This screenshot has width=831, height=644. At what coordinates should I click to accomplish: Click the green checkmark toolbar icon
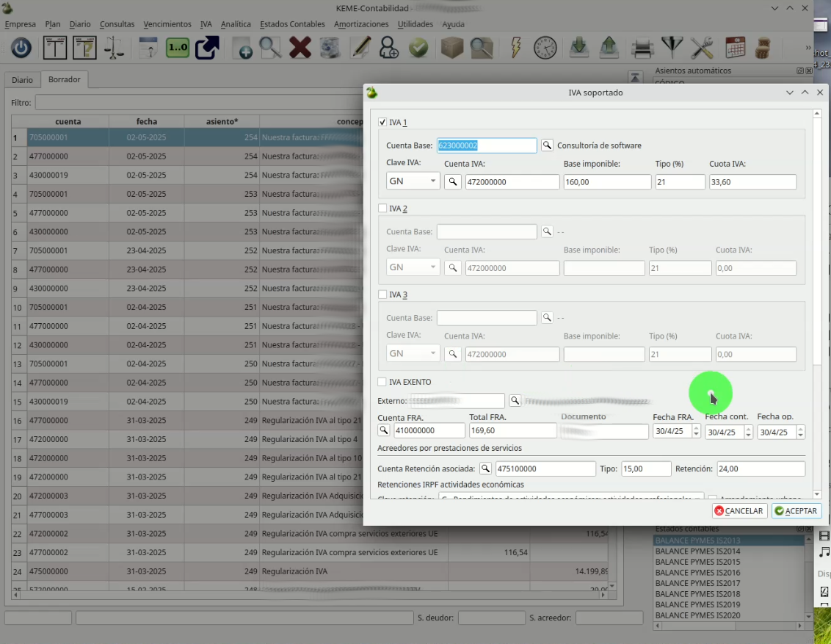418,48
